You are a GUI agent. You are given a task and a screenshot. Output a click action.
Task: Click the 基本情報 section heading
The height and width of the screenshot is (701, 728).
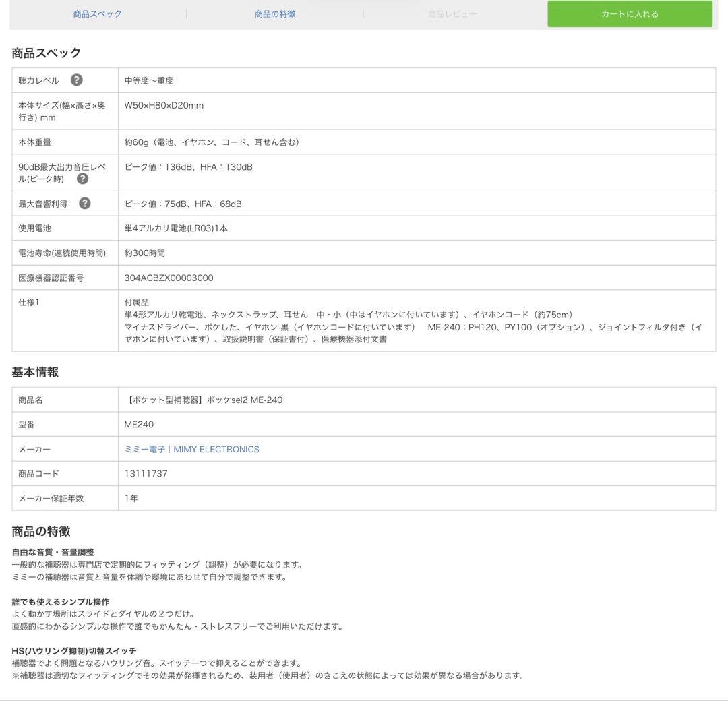[x=35, y=372]
